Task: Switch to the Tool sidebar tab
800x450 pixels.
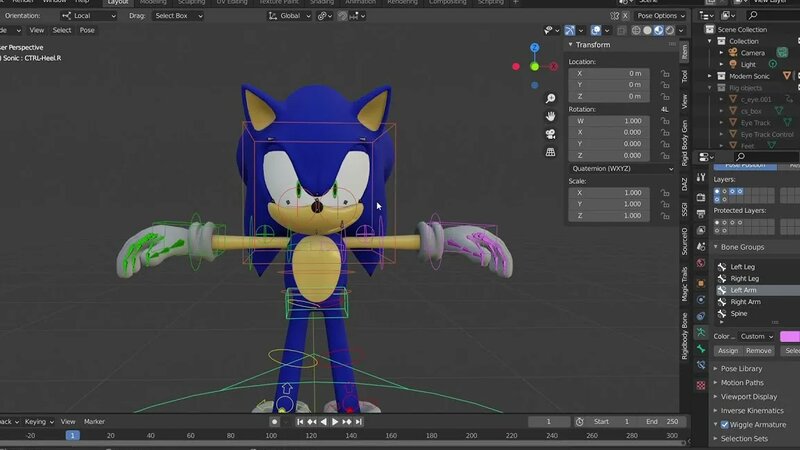Action: coord(684,77)
